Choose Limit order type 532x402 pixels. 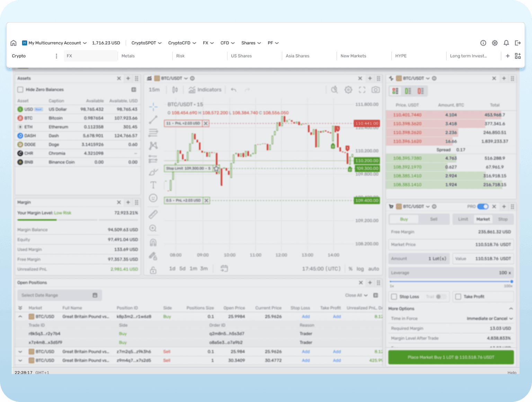coord(463,219)
